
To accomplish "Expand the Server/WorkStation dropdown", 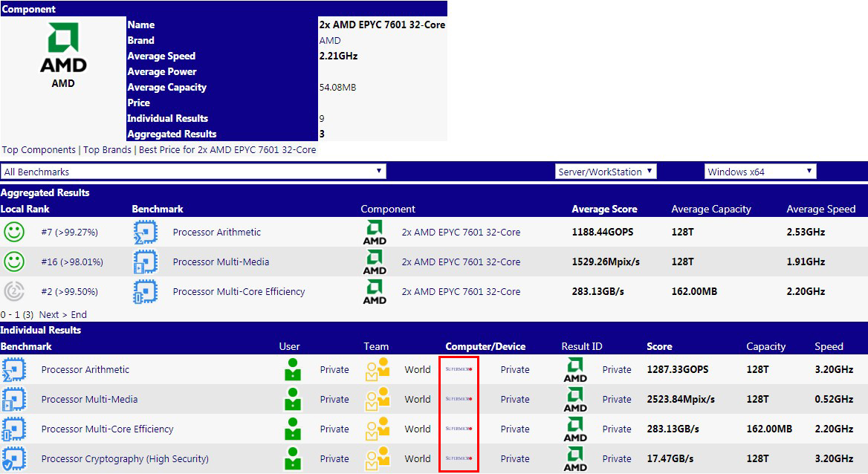I will click(606, 172).
